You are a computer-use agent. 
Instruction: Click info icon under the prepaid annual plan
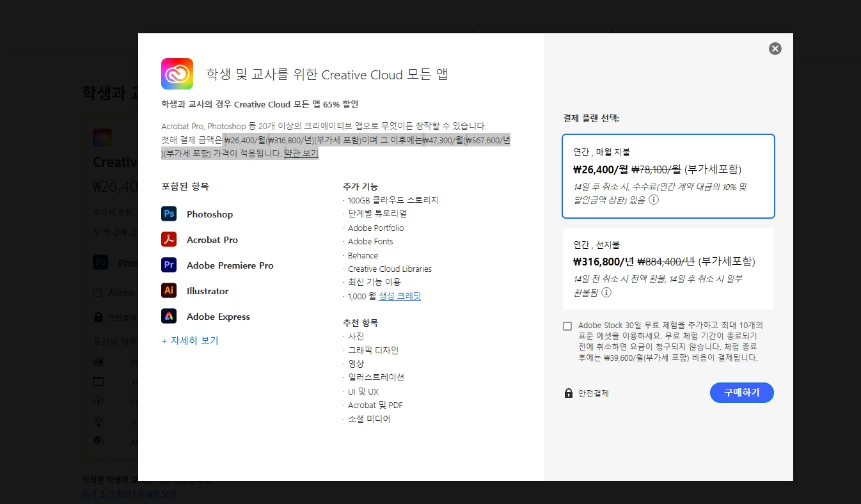tap(606, 292)
